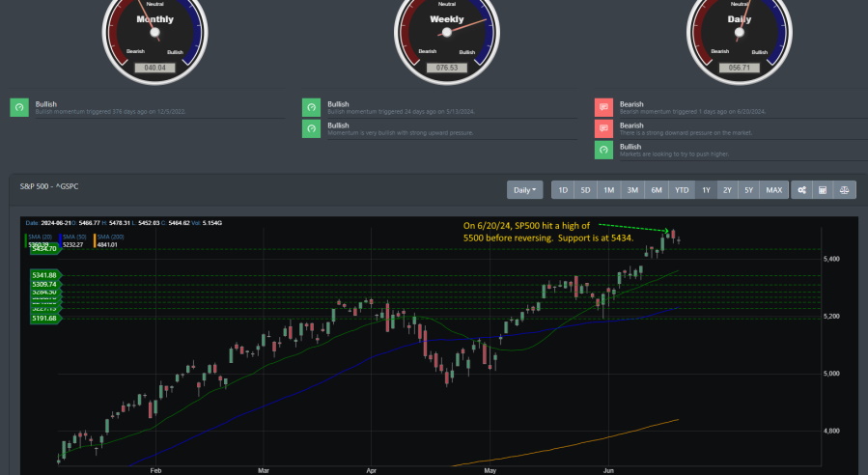868x475 pixels.
Task: Click the SMA (50) legend label
Action: 74,237
